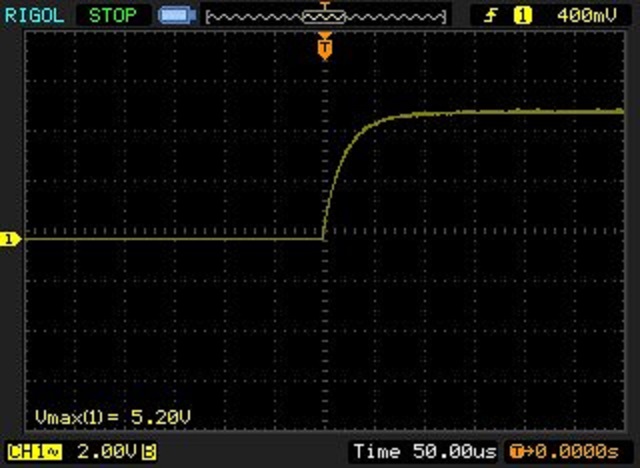Click the yellow trigger source channel 1 badge

click(x=523, y=16)
